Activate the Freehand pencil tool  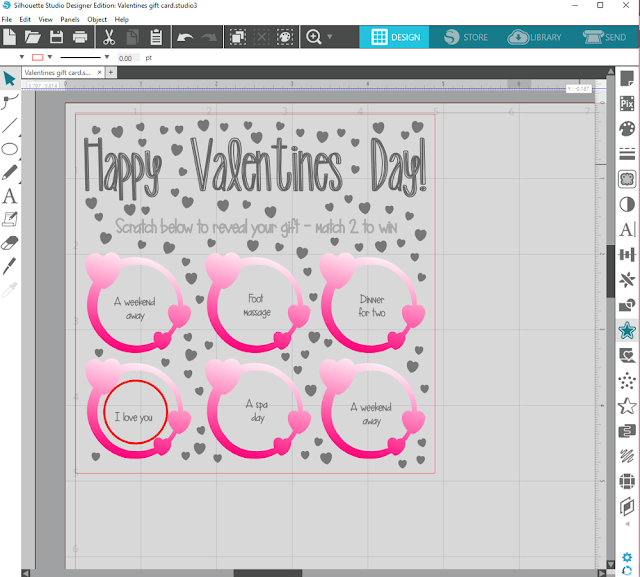point(9,172)
